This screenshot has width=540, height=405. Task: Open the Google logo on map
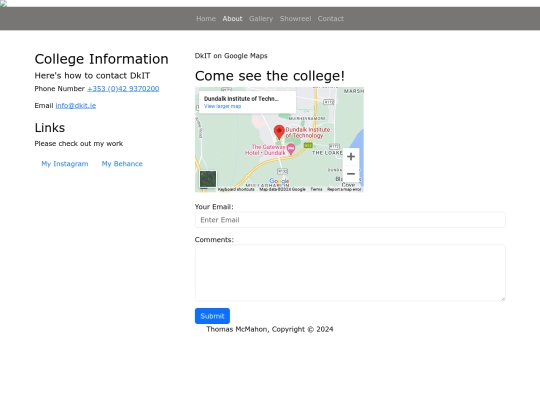(x=279, y=181)
